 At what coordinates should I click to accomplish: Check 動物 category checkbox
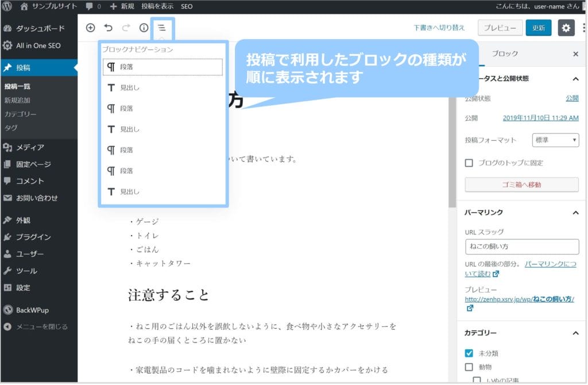pyautogui.click(x=469, y=367)
